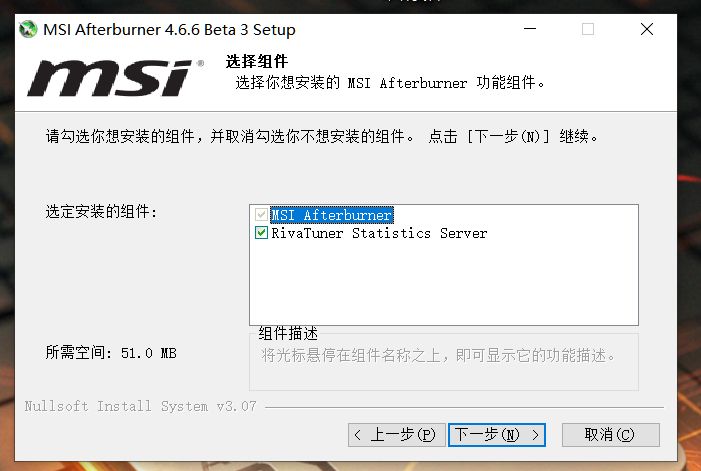Screen dimensions: 701x471
Task: Toggle the MSI Afterburner component checkbox
Action: tap(262, 215)
